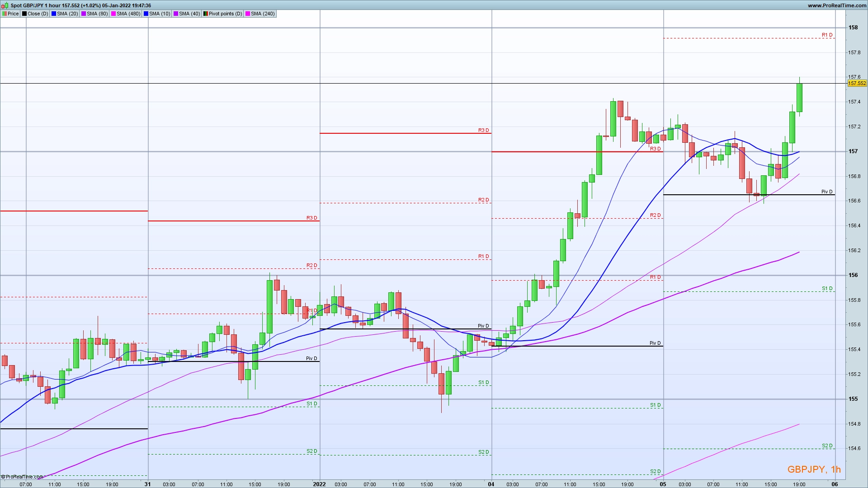The height and width of the screenshot is (488, 868).
Task: Click the current price tag 157.552
Action: [x=857, y=84]
